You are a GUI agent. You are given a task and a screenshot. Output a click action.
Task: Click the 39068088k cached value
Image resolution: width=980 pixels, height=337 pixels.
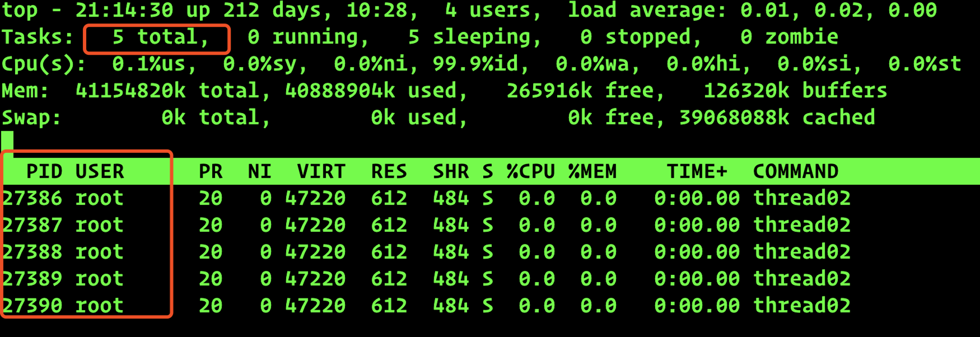tap(777, 118)
